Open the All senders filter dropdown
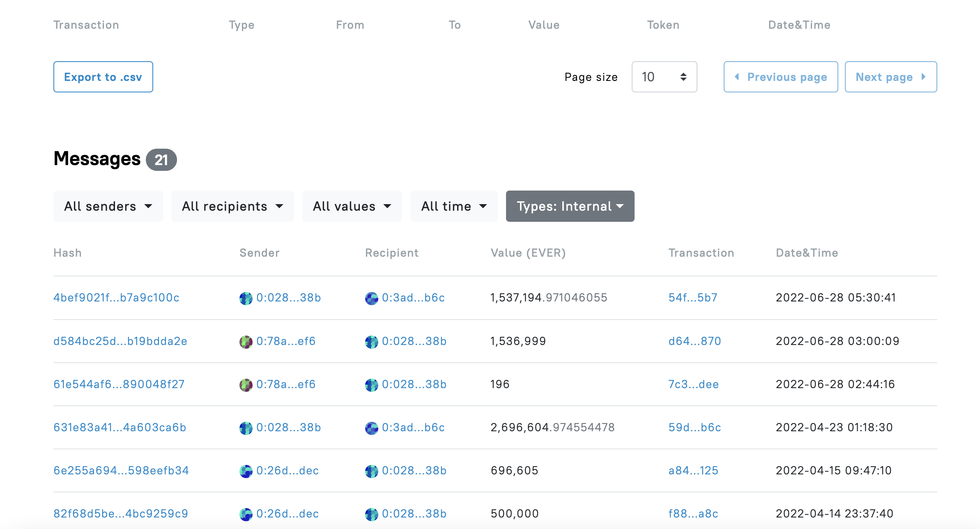Viewport: 980px width, 529px height. pyautogui.click(x=108, y=206)
